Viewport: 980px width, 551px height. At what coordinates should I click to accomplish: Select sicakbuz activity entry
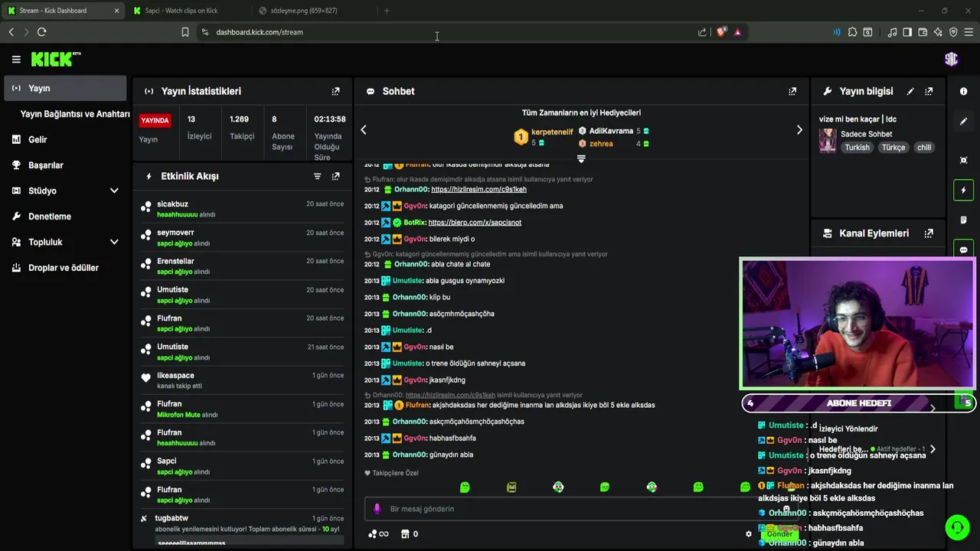click(242, 209)
